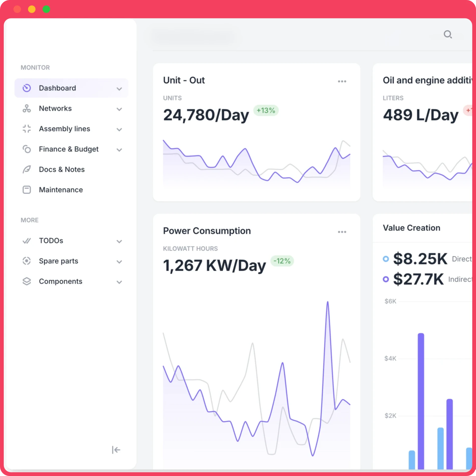Click the -12% badge on Power Consumption
Screen dimensions: 476x476
(282, 261)
